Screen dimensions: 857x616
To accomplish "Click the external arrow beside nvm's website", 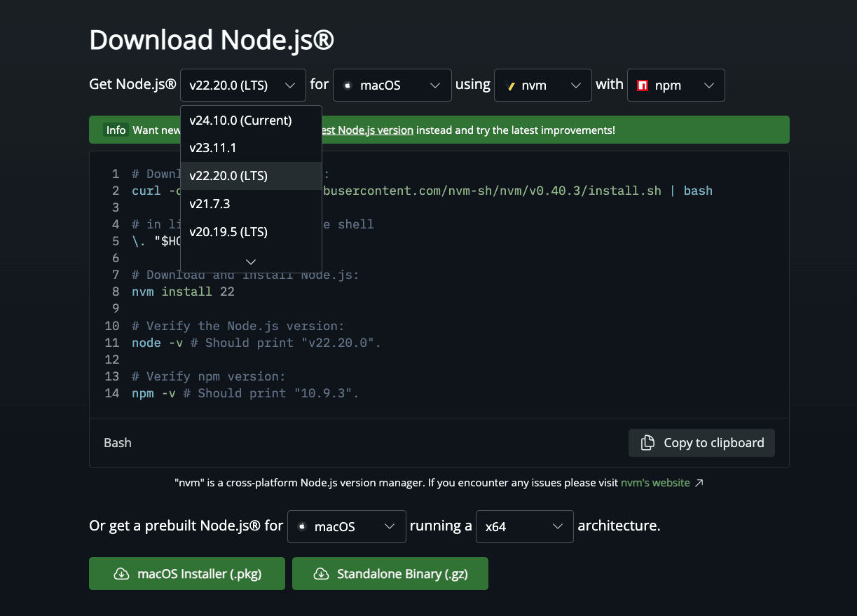I will coord(699,483).
